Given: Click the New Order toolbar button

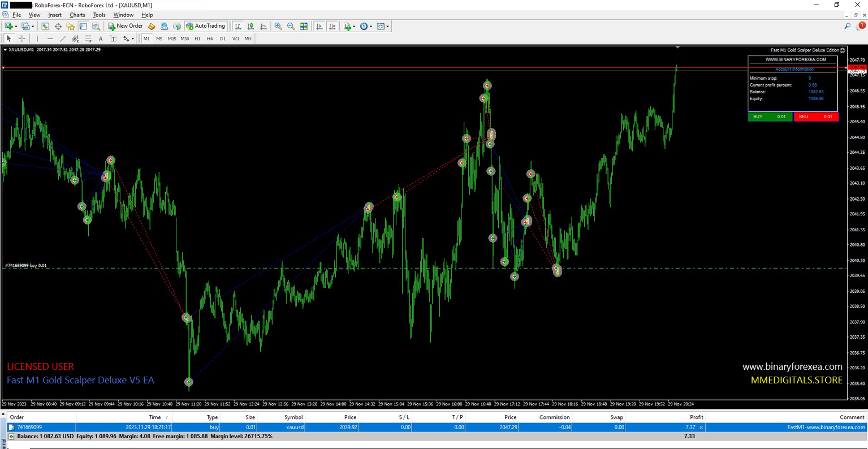Looking at the screenshot, I should click(126, 26).
